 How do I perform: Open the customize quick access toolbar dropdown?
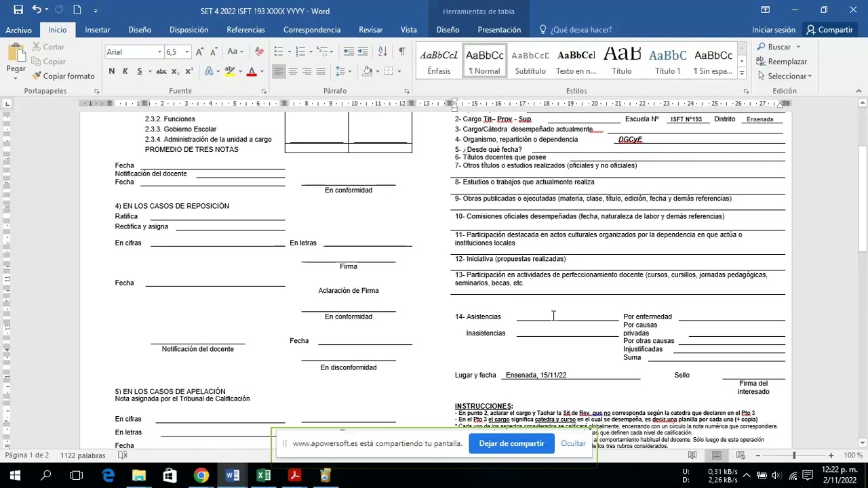[96, 10]
